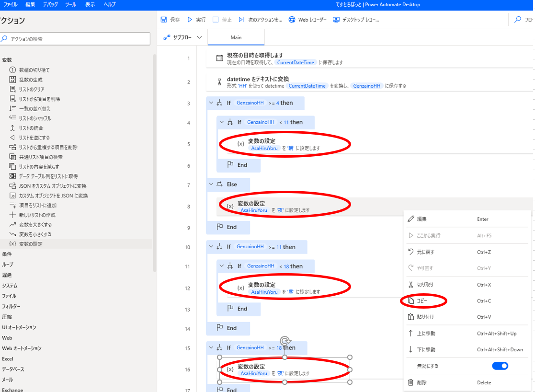Viewport: 535px width, 392px height.
Task: Switch to the Main tab
Action: pyautogui.click(x=236, y=37)
